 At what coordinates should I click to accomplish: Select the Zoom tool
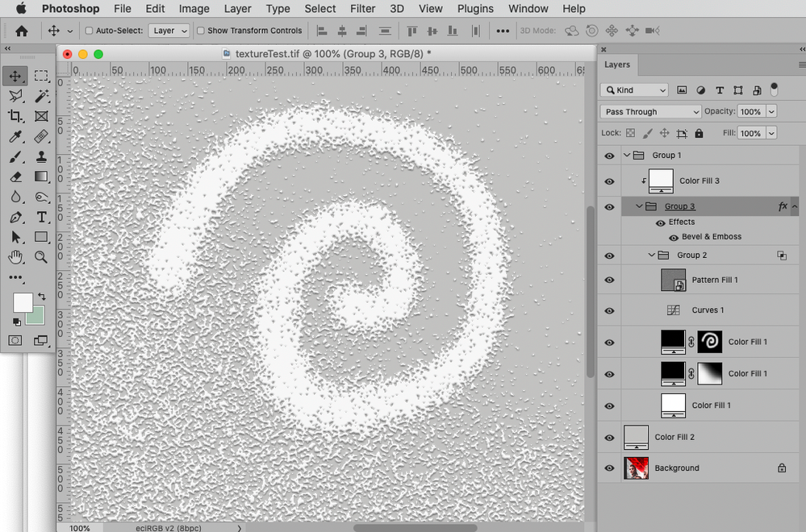pyautogui.click(x=41, y=257)
